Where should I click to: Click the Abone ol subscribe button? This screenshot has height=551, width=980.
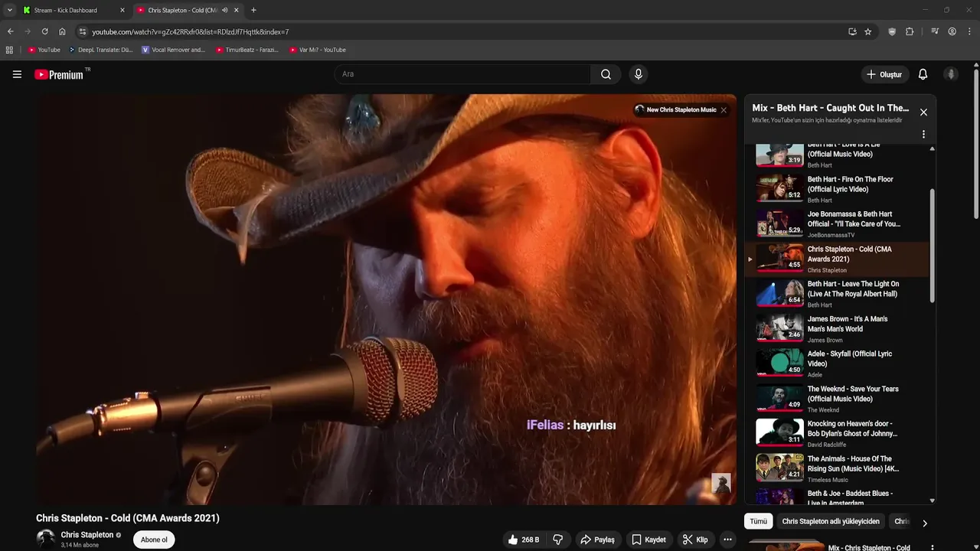click(x=154, y=540)
